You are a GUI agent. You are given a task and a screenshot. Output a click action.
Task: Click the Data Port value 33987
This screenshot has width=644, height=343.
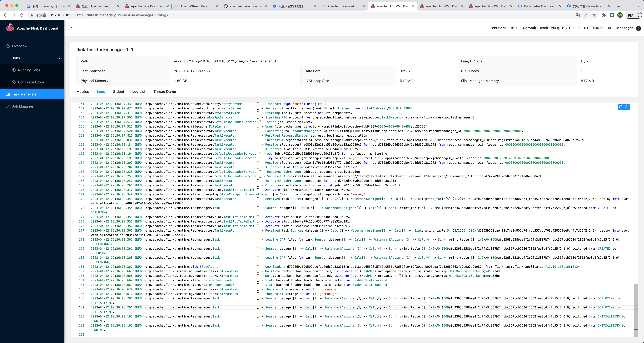pos(405,71)
